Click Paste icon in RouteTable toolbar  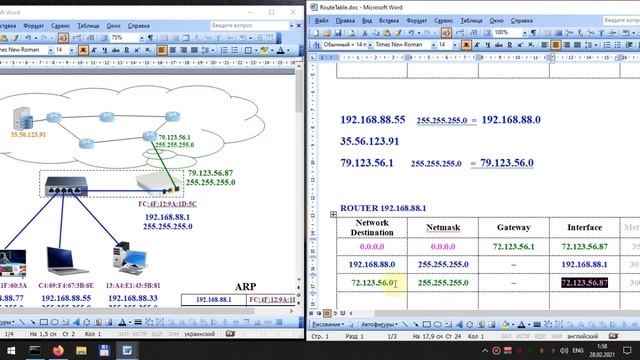click(387, 33)
